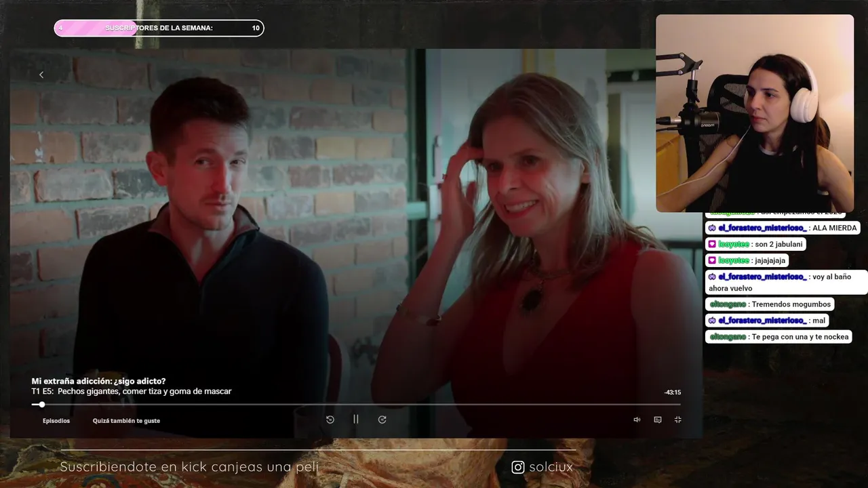Open subtitles and audio options
The width and height of the screenshot is (868, 488).
point(657,420)
